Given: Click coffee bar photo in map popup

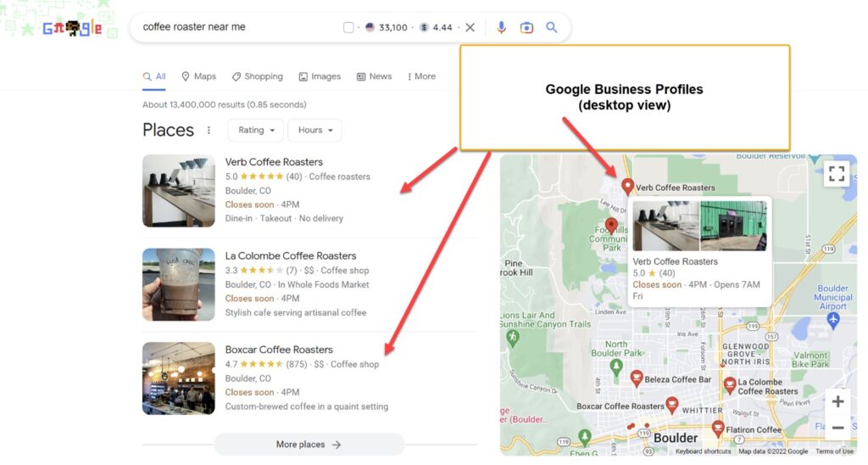Looking at the screenshot, I should click(x=666, y=226).
